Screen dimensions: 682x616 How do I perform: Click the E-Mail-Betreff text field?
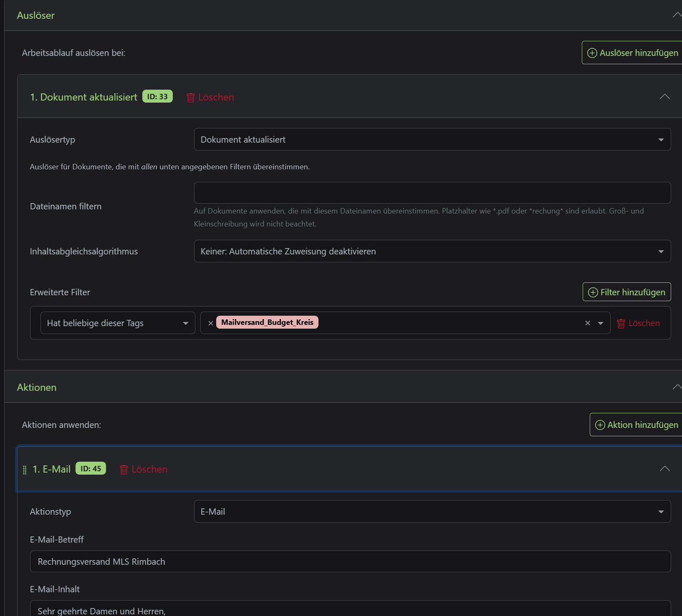click(x=350, y=562)
